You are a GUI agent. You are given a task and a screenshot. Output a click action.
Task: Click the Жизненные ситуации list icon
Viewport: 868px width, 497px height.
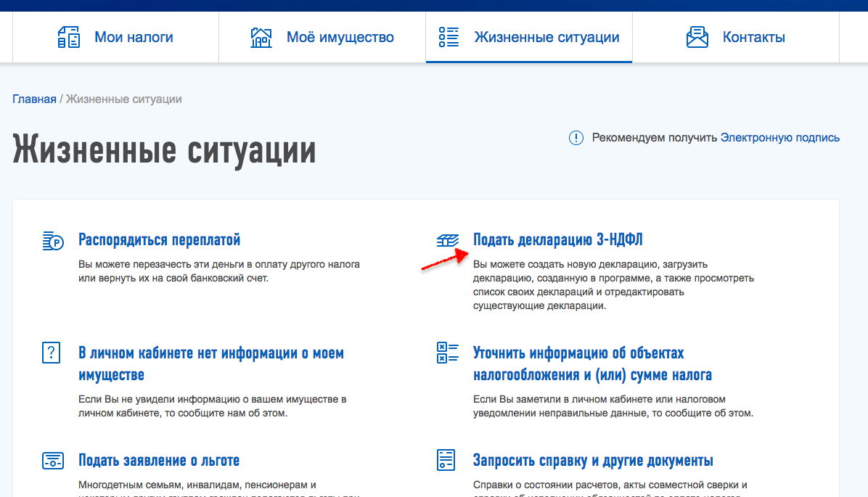click(449, 37)
